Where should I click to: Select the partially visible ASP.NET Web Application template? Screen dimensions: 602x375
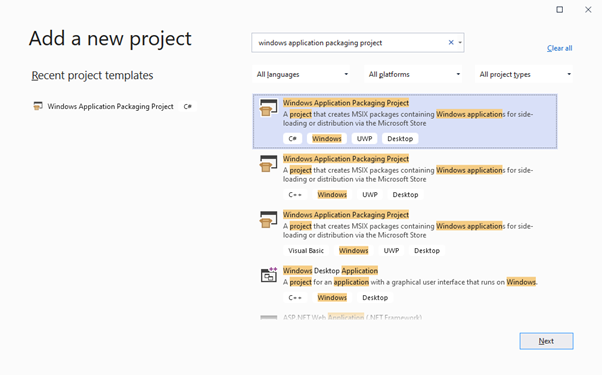point(405,317)
